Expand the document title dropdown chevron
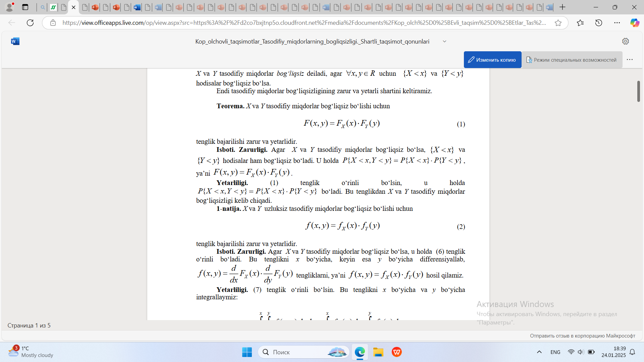 click(x=444, y=41)
